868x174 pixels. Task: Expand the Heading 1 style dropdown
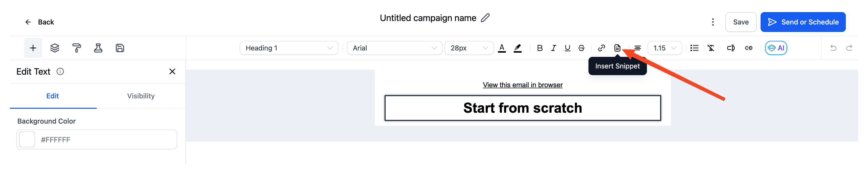289,48
